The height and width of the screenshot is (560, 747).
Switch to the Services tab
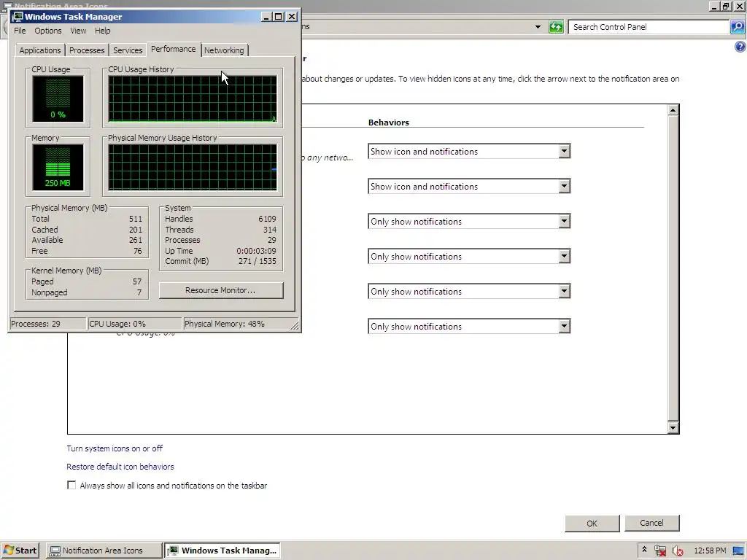[128, 50]
